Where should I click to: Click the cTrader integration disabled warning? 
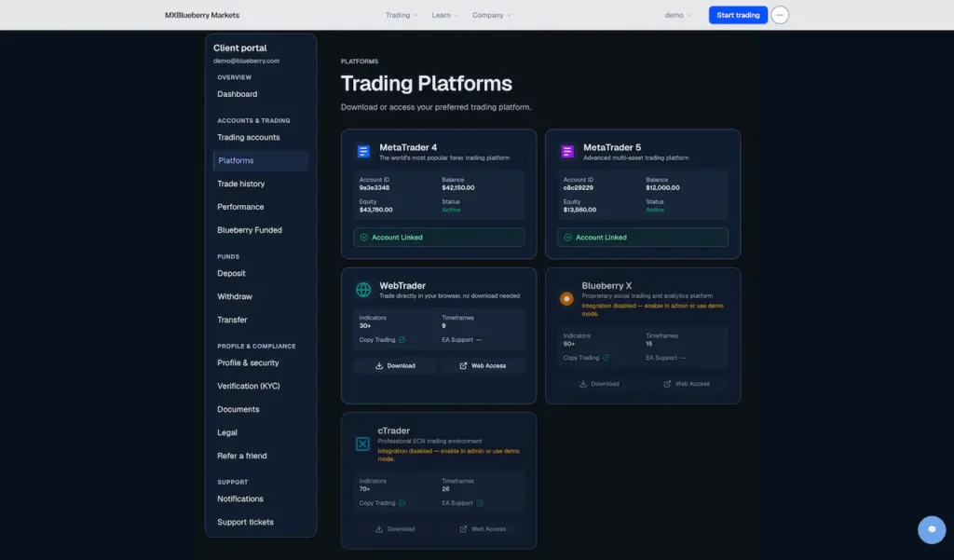(x=448, y=456)
